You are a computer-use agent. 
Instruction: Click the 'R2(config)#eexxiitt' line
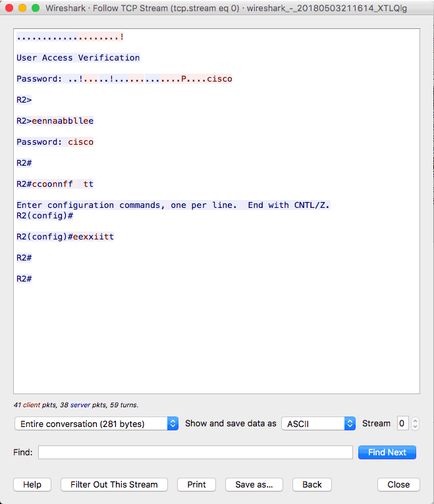click(x=65, y=237)
